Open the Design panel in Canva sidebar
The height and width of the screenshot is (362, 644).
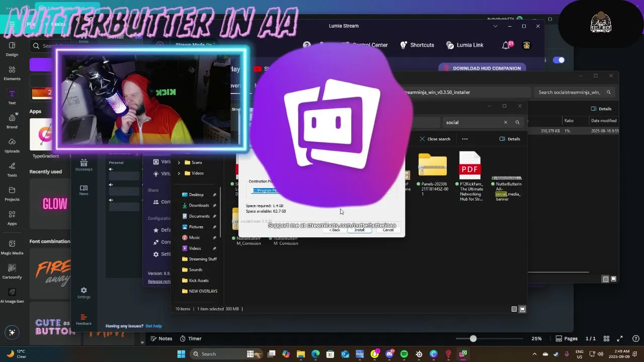(x=12, y=49)
